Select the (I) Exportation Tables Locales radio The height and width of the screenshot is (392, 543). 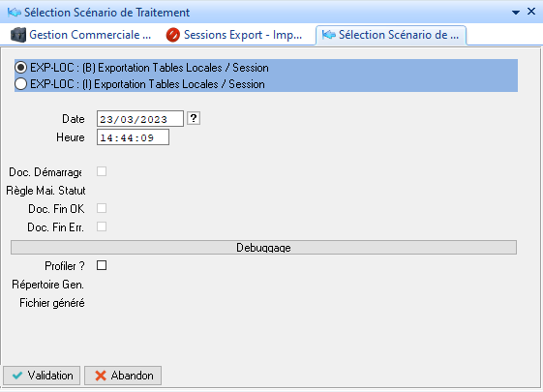(20, 84)
